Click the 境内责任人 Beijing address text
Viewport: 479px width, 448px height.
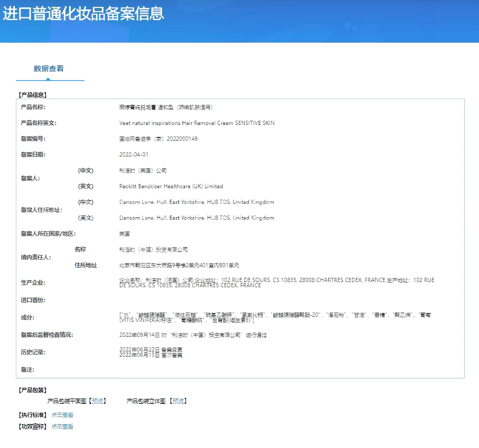tap(179, 265)
